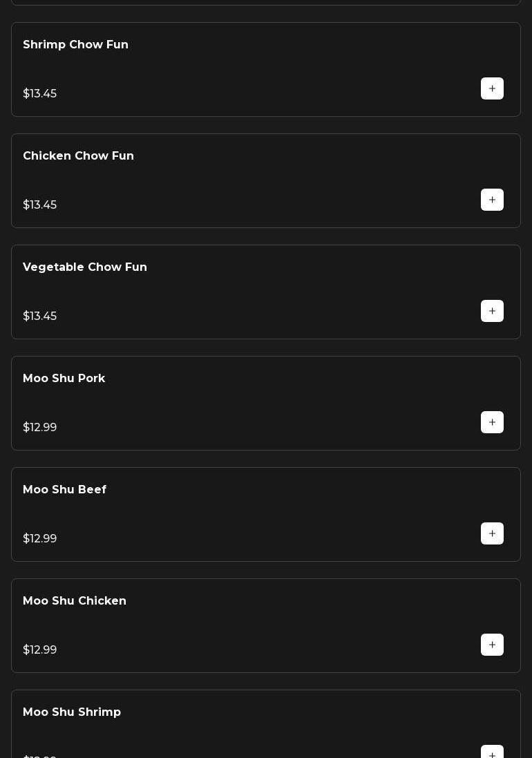This screenshot has width=532, height=758.
Task: Add Shrimp Chow Fun to the order
Action: coord(492,88)
